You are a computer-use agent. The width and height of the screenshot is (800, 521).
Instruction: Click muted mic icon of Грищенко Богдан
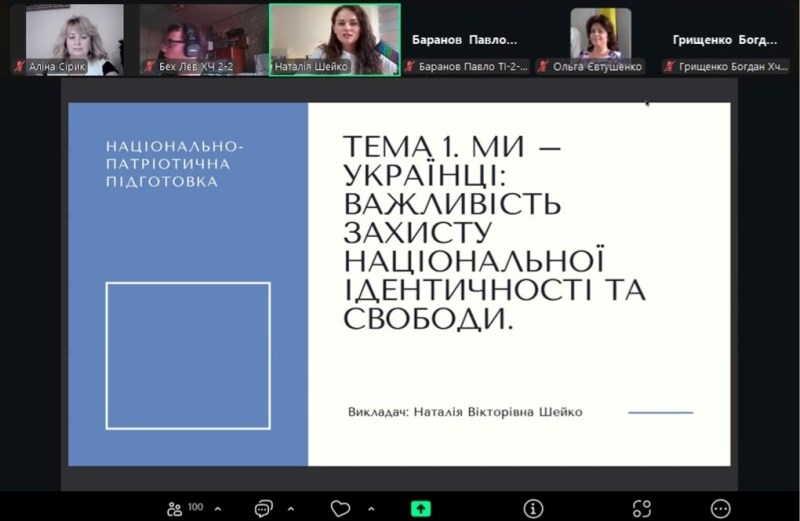coord(670,66)
